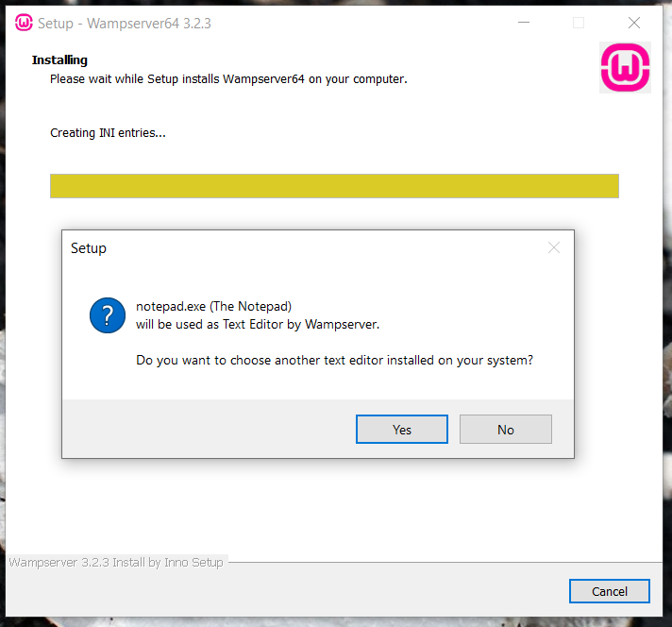The width and height of the screenshot is (672, 627).
Task: Click the 'Creating INI entries...' status text
Action: 108,133
